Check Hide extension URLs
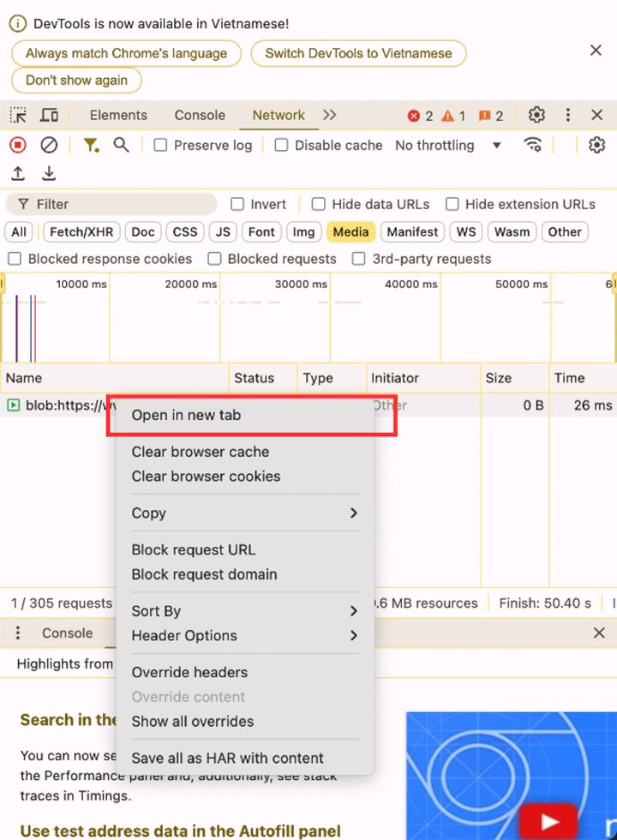The width and height of the screenshot is (617, 840). [452, 204]
